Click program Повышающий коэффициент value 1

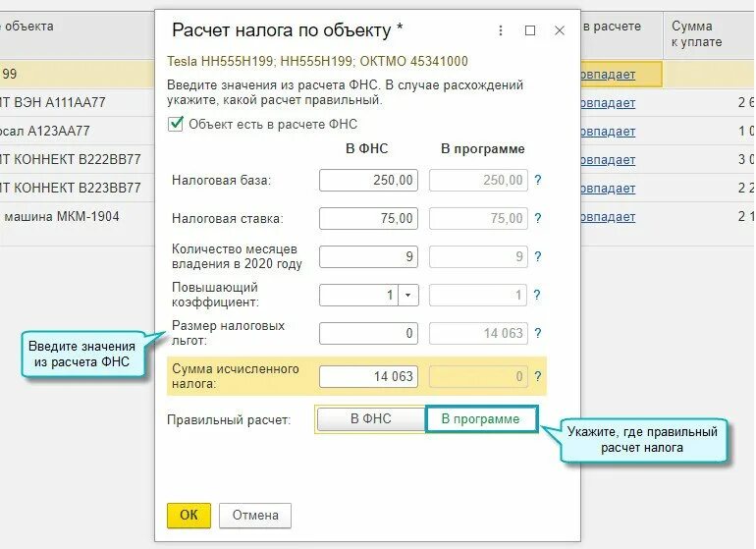478,295
